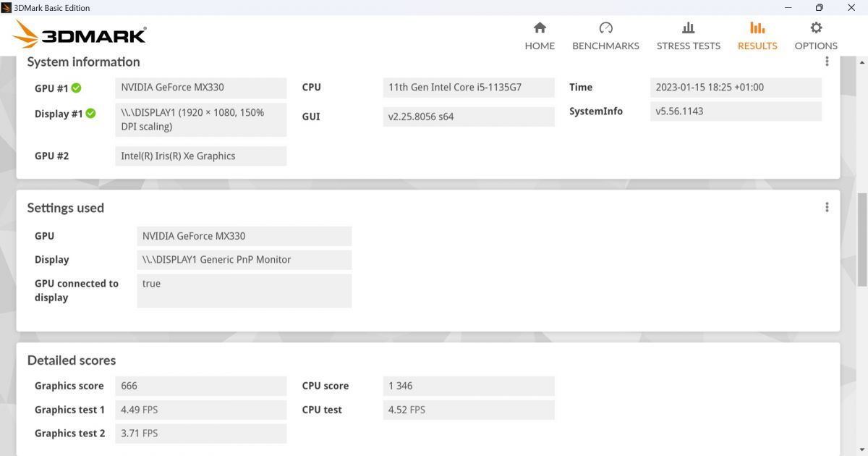Minimize the 3DMark window
Screen dimensions: 868x456
point(787,7)
